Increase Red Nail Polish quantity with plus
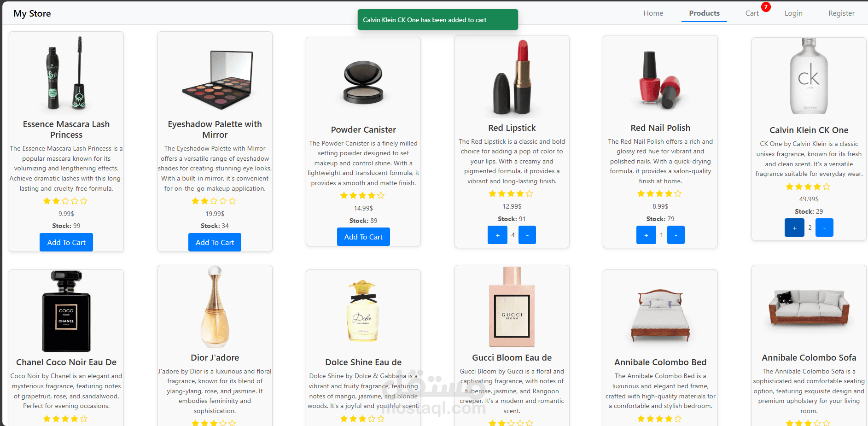The height and width of the screenshot is (426, 868). click(x=646, y=235)
